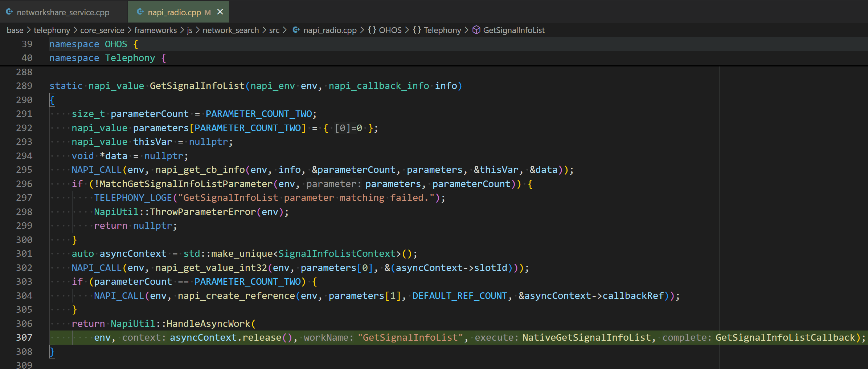Open Telephony namespace breadcrumb

click(442, 30)
